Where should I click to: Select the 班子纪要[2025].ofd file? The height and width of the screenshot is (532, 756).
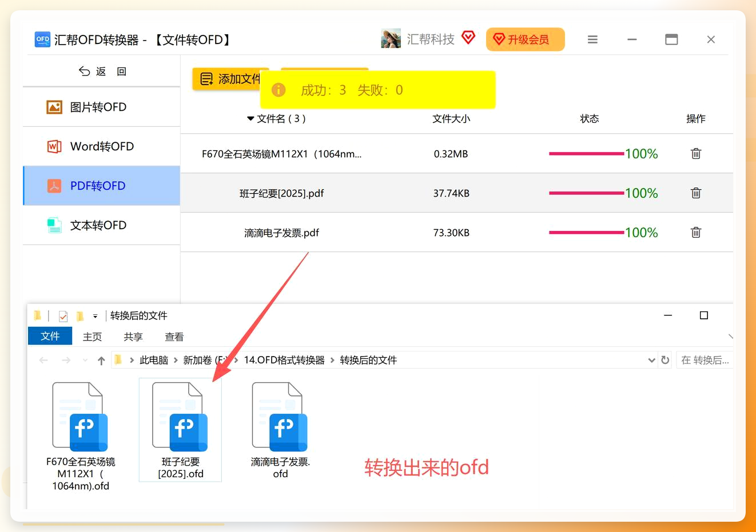tap(180, 430)
